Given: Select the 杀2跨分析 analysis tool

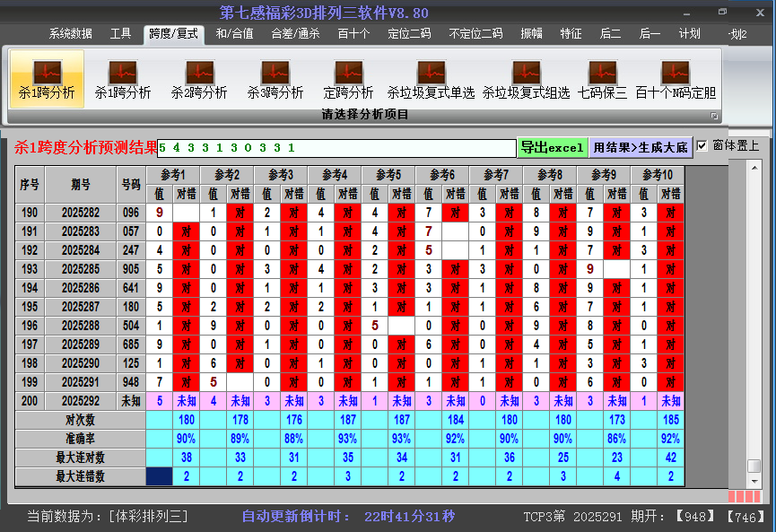Looking at the screenshot, I should tap(198, 79).
